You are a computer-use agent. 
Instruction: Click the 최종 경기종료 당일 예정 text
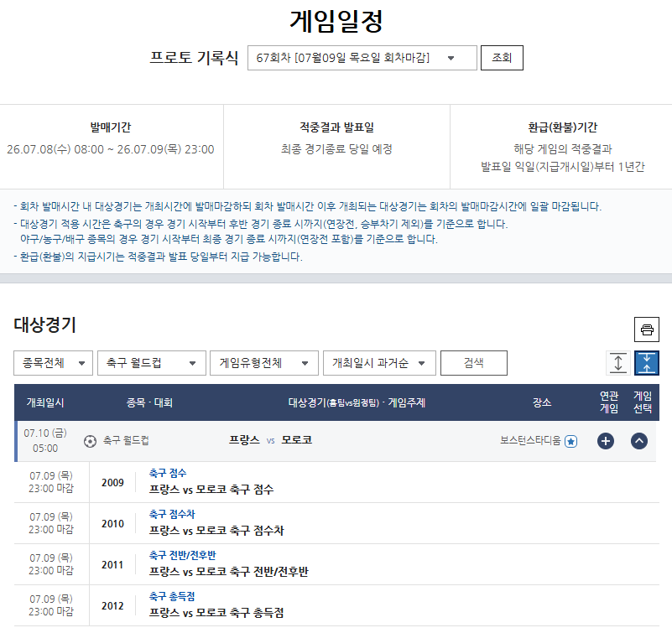(x=336, y=149)
